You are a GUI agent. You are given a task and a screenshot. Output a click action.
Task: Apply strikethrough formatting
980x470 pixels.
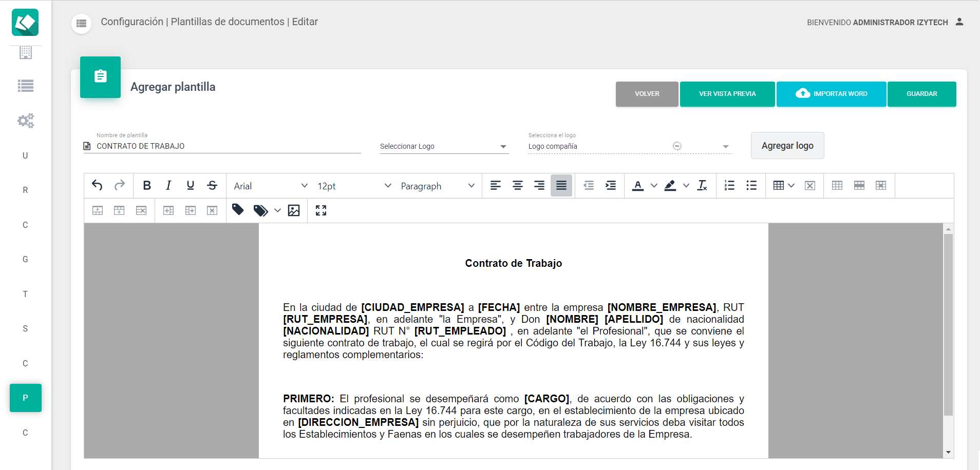212,185
